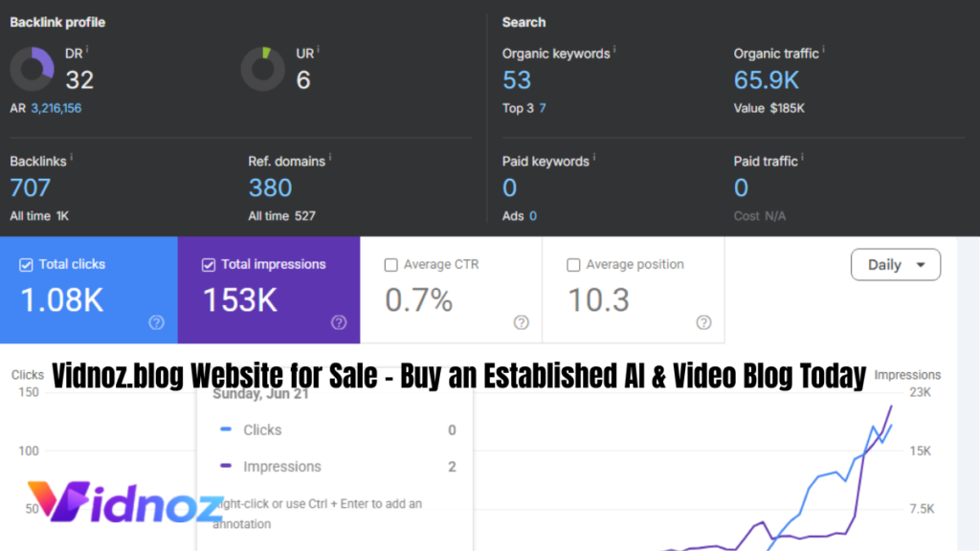Image resolution: width=980 pixels, height=551 pixels.
Task: Uncheck the Total impressions checkbox
Action: (x=208, y=265)
